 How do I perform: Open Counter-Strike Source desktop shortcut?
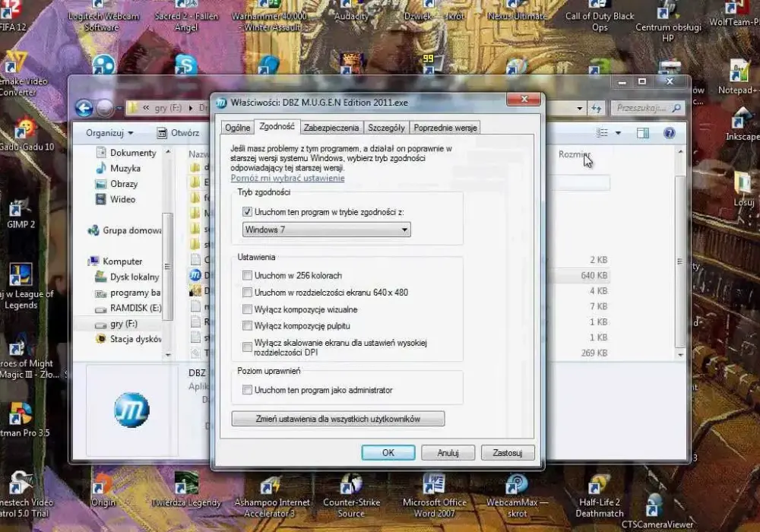click(x=351, y=496)
